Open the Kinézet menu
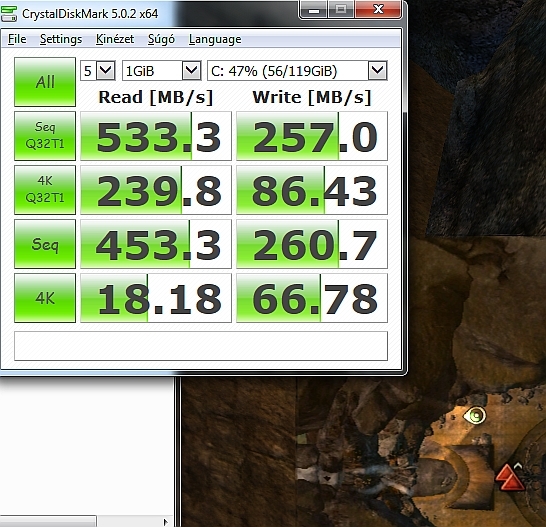Image resolution: width=546 pixels, height=527 pixels. [115, 39]
